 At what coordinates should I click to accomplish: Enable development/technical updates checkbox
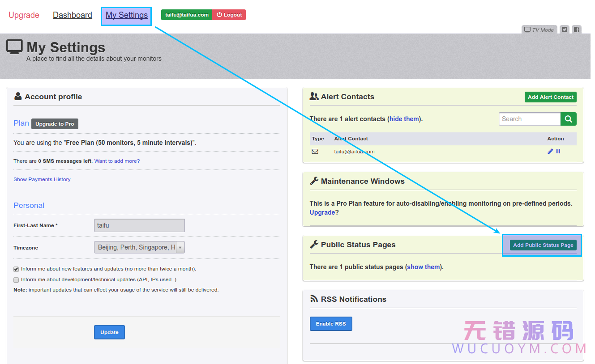tap(16, 280)
